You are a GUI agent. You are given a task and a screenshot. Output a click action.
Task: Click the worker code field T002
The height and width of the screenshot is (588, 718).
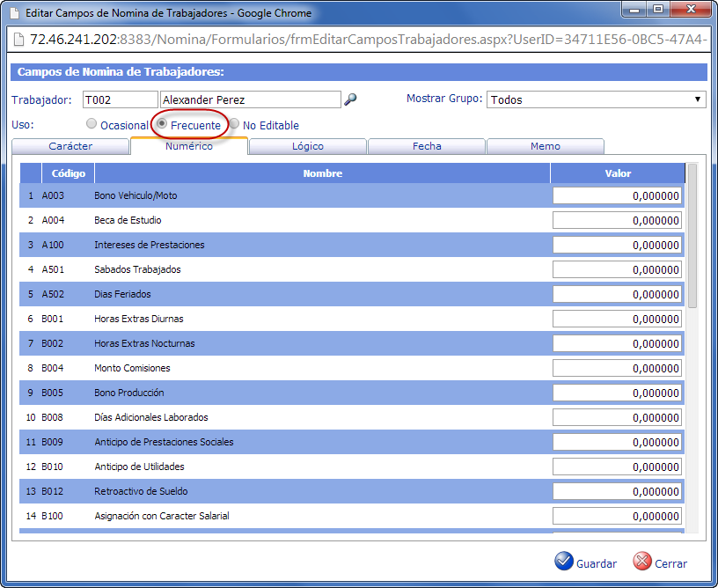[121, 99]
